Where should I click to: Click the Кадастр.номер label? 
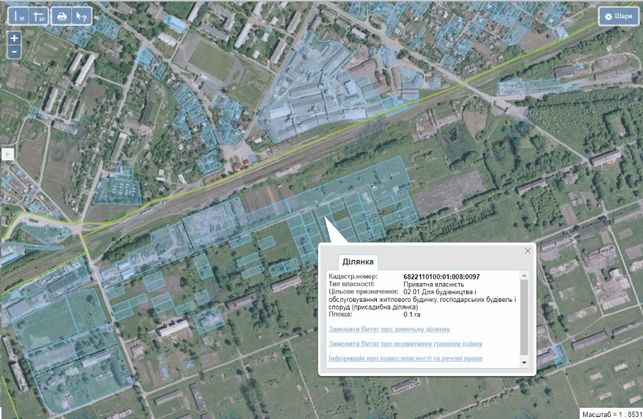pos(353,277)
